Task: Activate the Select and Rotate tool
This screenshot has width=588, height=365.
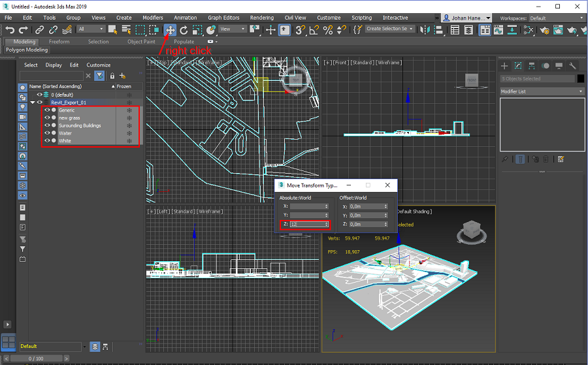Action: pyautogui.click(x=184, y=29)
